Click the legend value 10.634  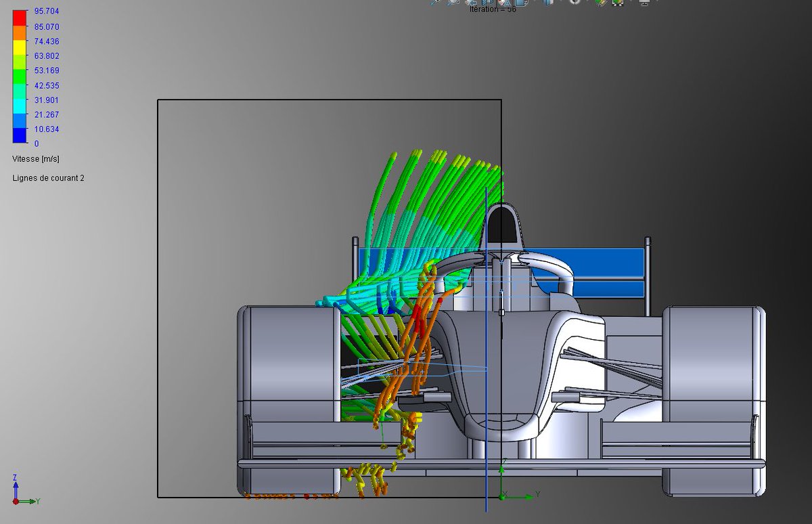click(47, 129)
